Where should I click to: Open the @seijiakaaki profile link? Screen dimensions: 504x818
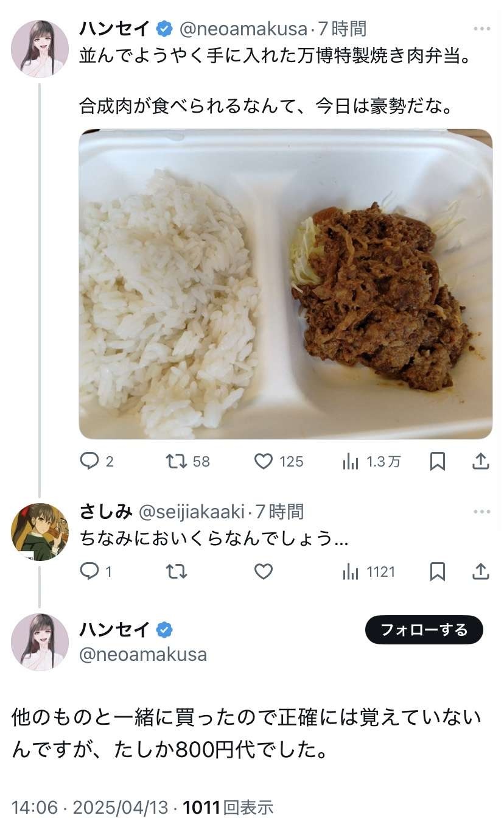coord(191,512)
